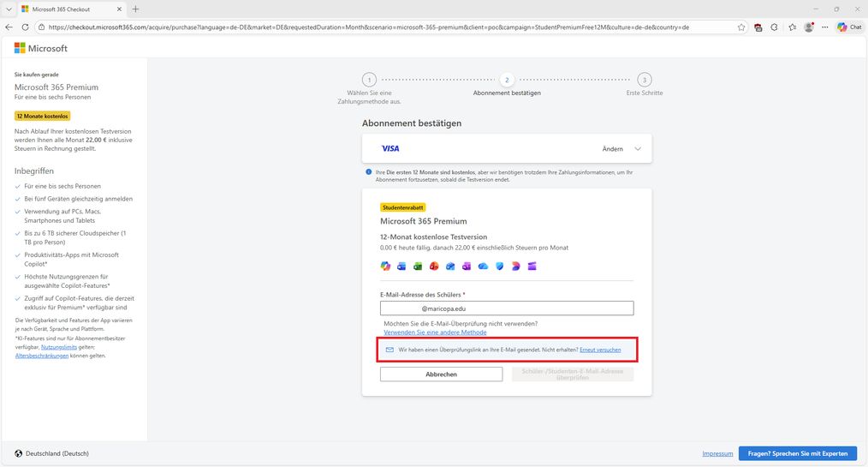Click the globe icon next to Deutschland

[x=18, y=453]
